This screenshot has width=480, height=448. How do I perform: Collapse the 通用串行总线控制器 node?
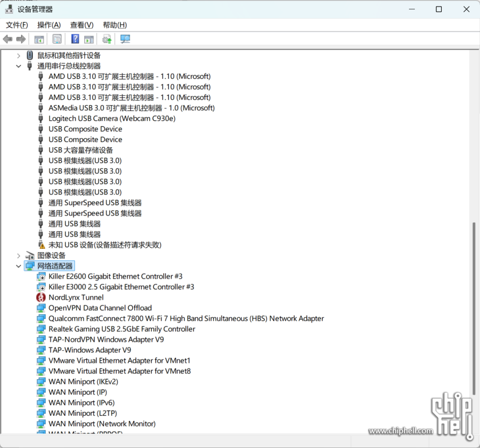(19, 66)
